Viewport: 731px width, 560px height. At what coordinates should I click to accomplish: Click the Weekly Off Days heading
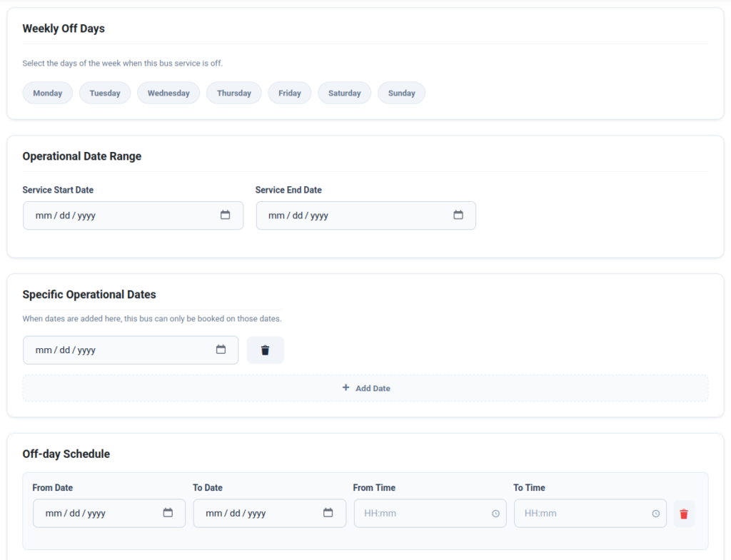64,29
